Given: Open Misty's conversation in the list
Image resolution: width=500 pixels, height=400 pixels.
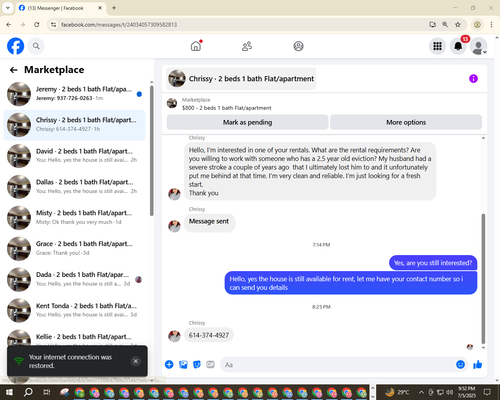Looking at the screenshot, I should pyautogui.click(x=75, y=217).
